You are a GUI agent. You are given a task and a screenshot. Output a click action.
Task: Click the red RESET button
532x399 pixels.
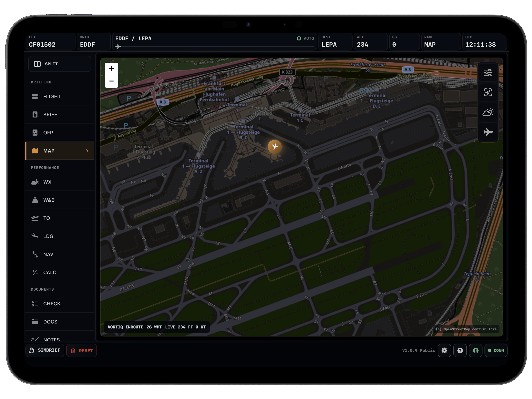pyautogui.click(x=82, y=350)
